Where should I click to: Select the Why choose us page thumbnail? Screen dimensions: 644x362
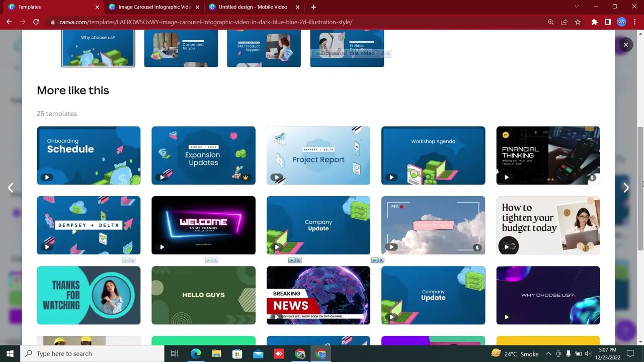click(x=98, y=48)
